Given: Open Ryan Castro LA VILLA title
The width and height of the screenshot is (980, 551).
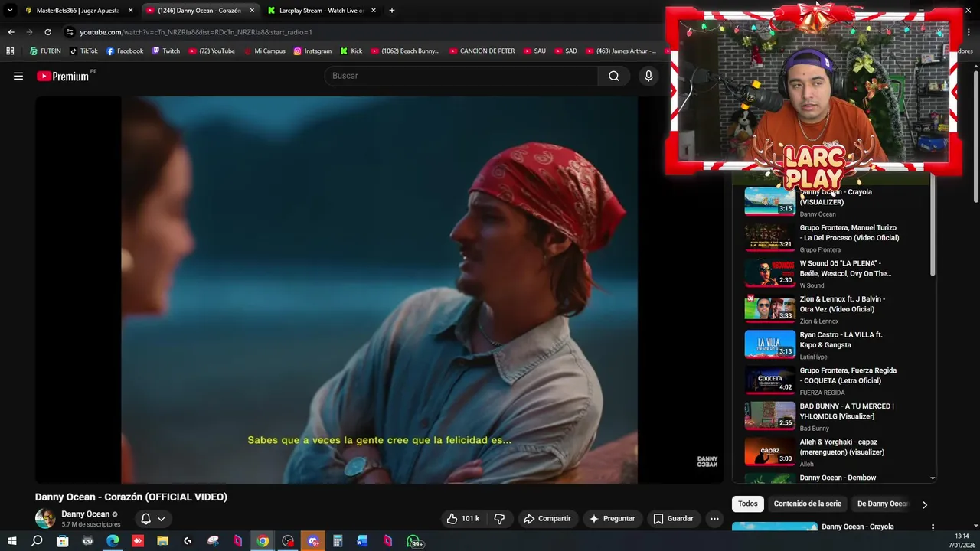Looking at the screenshot, I should click(841, 340).
